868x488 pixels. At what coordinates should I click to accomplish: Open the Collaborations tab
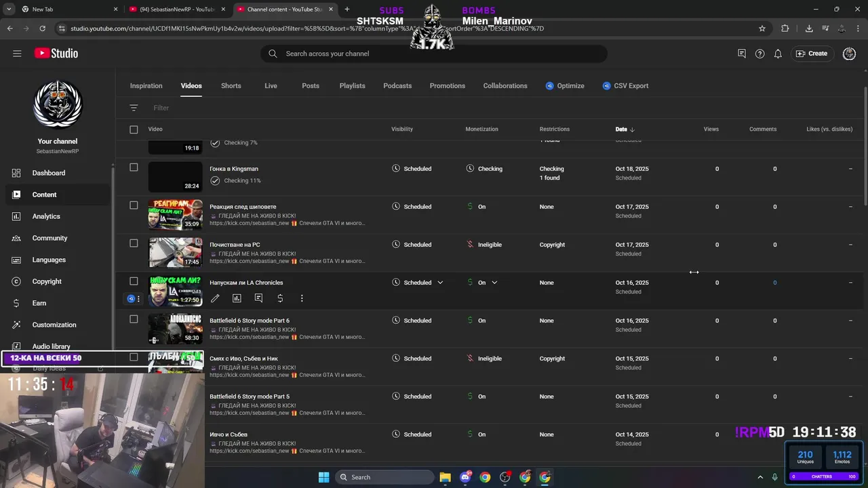[505, 86]
